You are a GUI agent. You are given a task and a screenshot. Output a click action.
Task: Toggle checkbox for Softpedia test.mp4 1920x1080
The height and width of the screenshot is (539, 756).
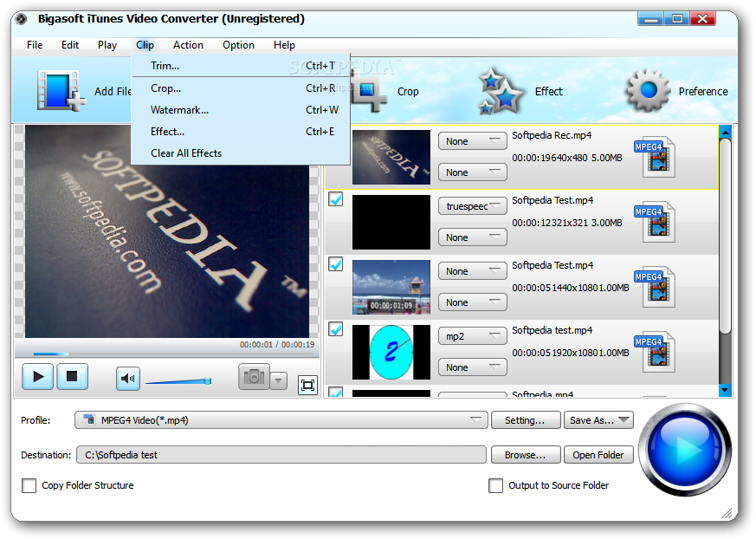pyautogui.click(x=336, y=329)
